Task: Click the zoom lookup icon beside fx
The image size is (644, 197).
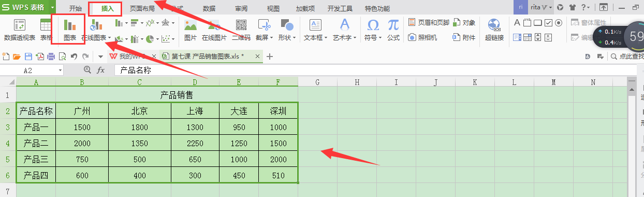Action: [x=87, y=70]
